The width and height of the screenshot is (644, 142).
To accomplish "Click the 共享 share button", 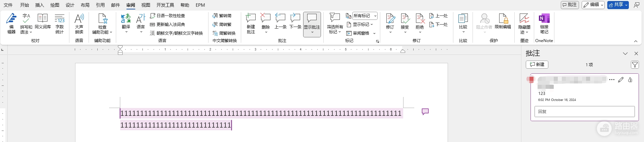I will pos(618,5).
